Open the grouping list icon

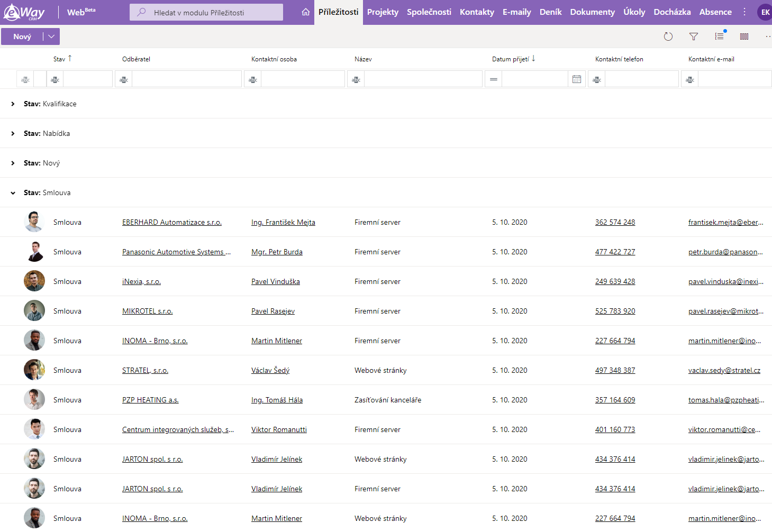point(720,36)
